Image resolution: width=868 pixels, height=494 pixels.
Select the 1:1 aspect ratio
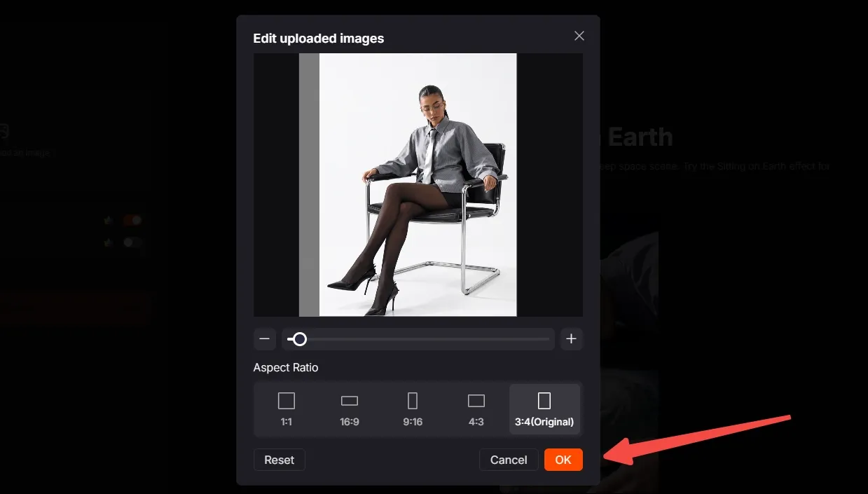click(287, 409)
